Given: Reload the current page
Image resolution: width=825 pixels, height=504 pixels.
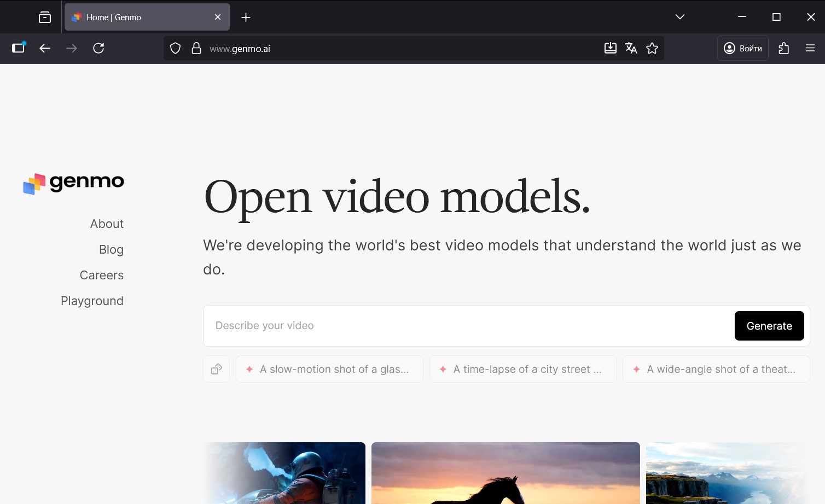Looking at the screenshot, I should tap(98, 48).
